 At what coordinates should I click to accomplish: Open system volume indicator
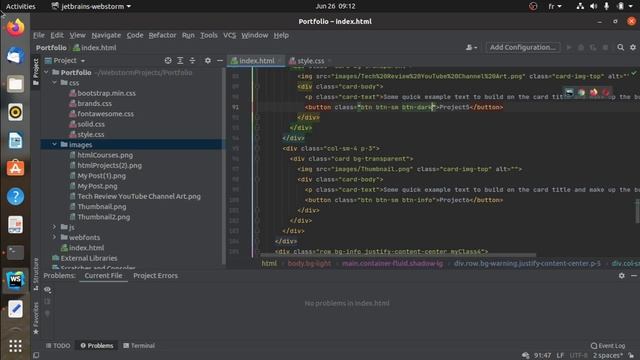click(x=593, y=6)
